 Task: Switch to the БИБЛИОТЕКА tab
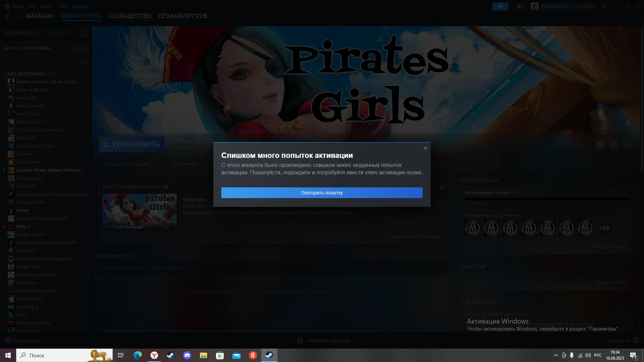(x=81, y=16)
